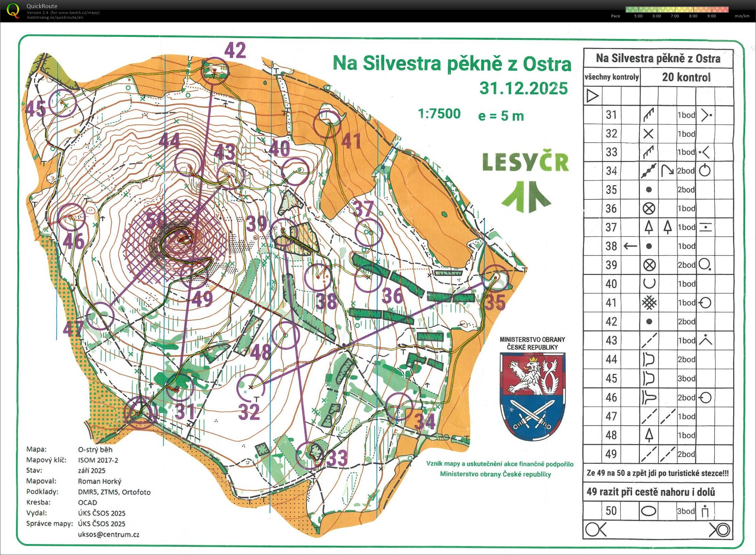Click the left arrow in row 38
The width and height of the screenshot is (756, 555).
click(630, 246)
